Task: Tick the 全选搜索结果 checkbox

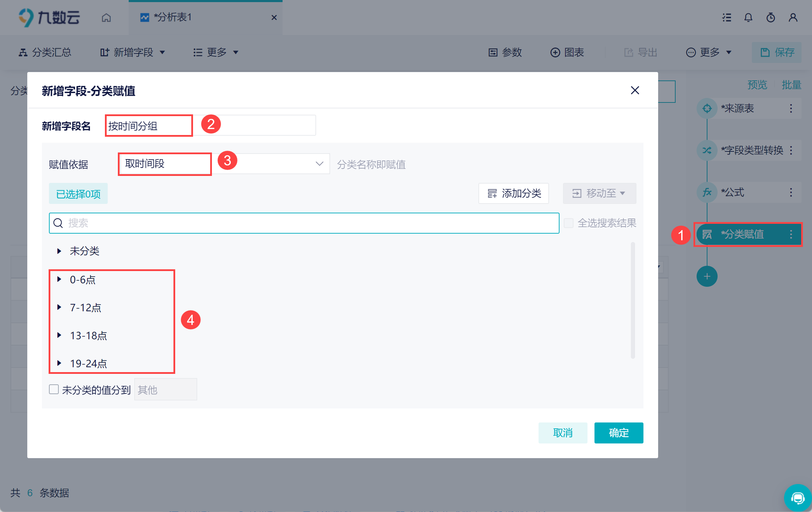Action: [569, 223]
